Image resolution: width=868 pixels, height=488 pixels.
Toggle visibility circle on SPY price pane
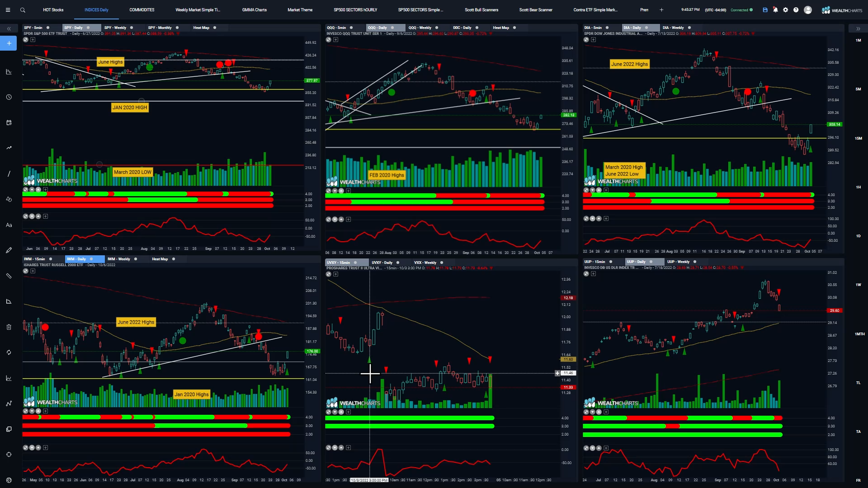[x=26, y=40]
